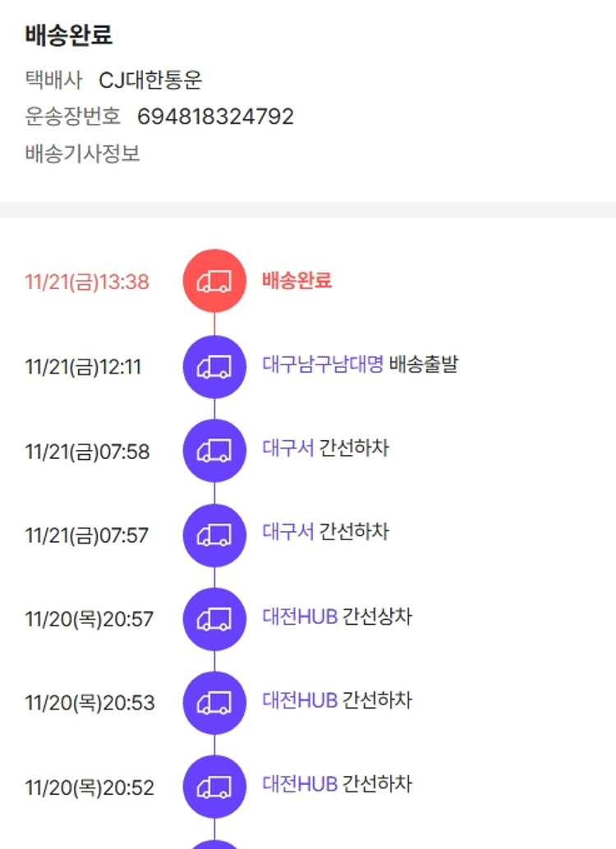Image resolution: width=616 pixels, height=849 pixels.
Task: Click truck icon at 11/20(목)20:52 entry
Action: click(x=214, y=787)
